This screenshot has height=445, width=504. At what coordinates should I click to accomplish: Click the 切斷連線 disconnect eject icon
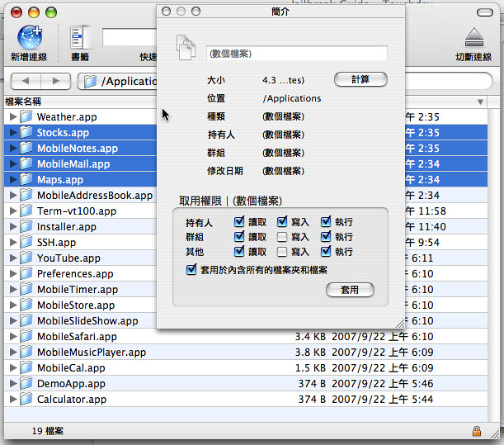[473, 37]
